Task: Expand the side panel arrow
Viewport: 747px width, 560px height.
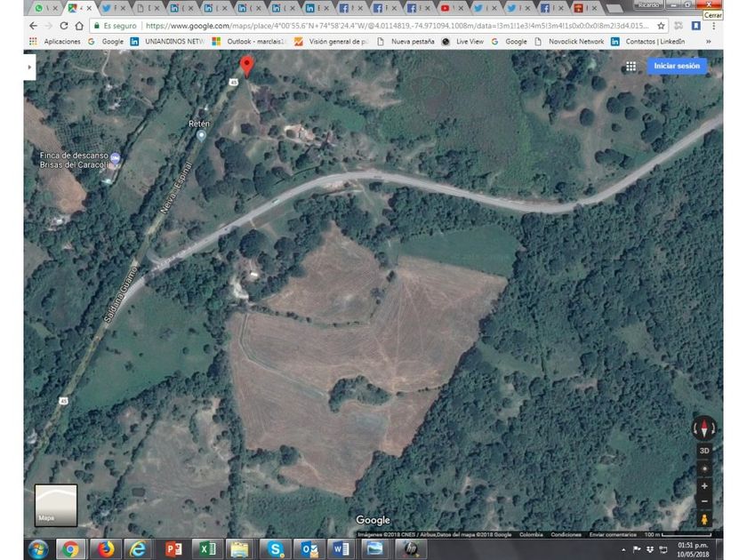Action: (29, 68)
